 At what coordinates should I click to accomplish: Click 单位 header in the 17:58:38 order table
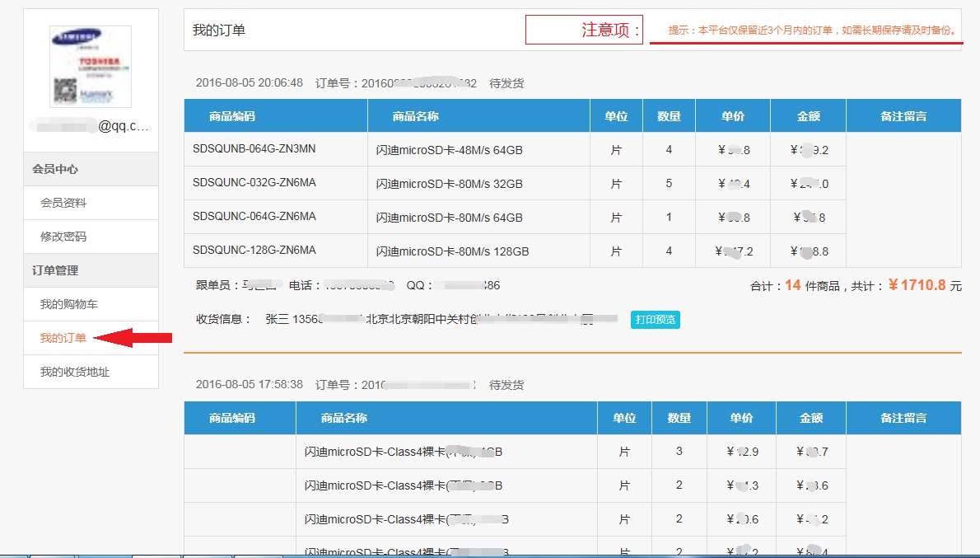tap(624, 418)
